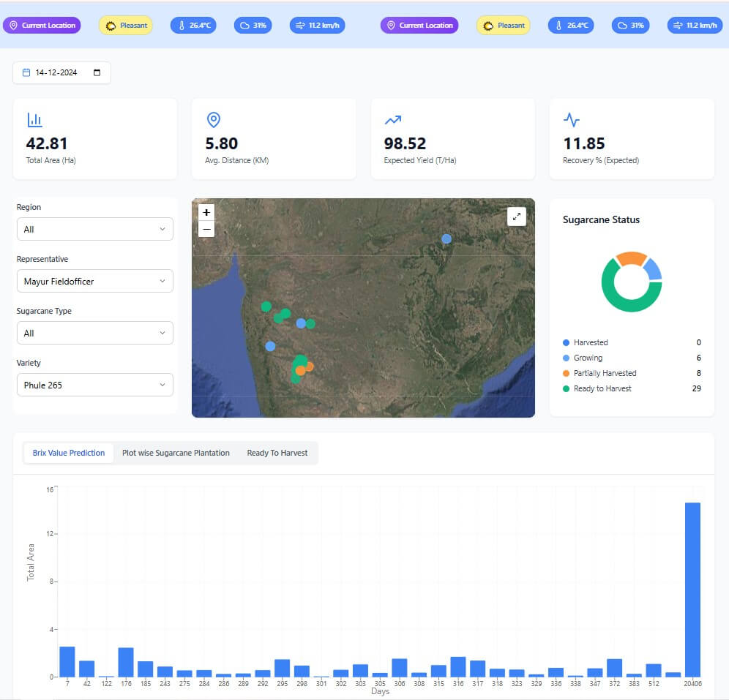Screen dimensions: 729x700
Task: Open the Region dropdown
Action: pyautogui.click(x=95, y=229)
